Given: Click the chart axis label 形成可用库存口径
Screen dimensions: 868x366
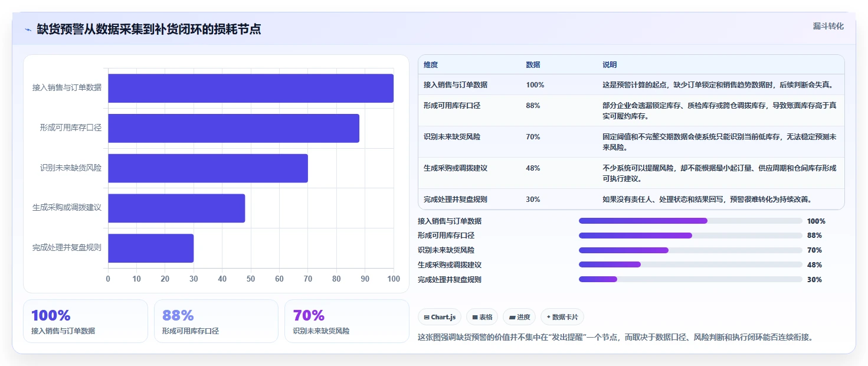Looking at the screenshot, I should (x=71, y=128).
